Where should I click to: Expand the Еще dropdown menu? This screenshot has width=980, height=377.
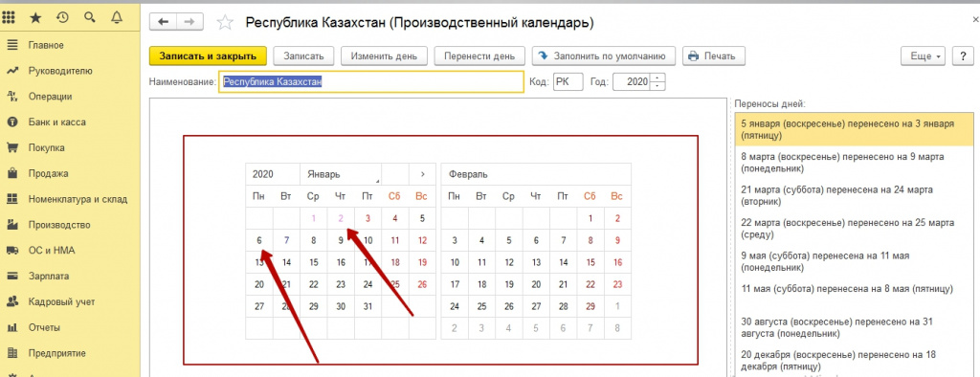pos(924,55)
